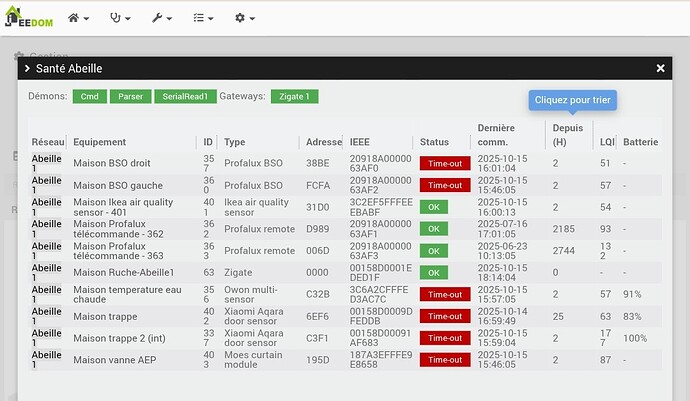Sort table by Adresse column
Image resolution: width=690 pixels, height=401 pixels.
(324, 142)
